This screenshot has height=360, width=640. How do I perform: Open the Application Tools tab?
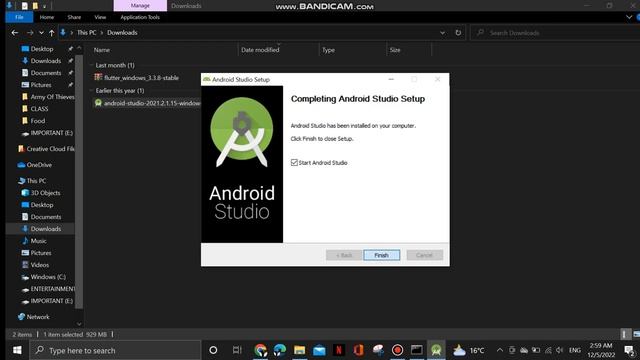pyautogui.click(x=140, y=17)
